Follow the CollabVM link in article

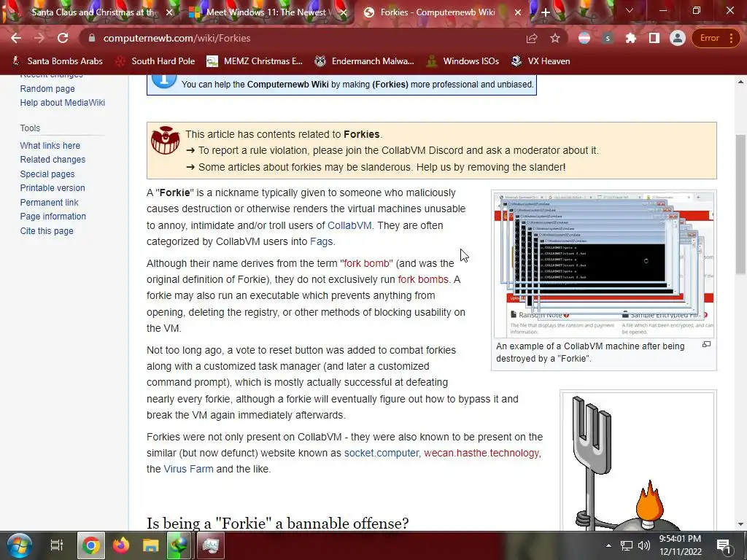click(x=349, y=225)
